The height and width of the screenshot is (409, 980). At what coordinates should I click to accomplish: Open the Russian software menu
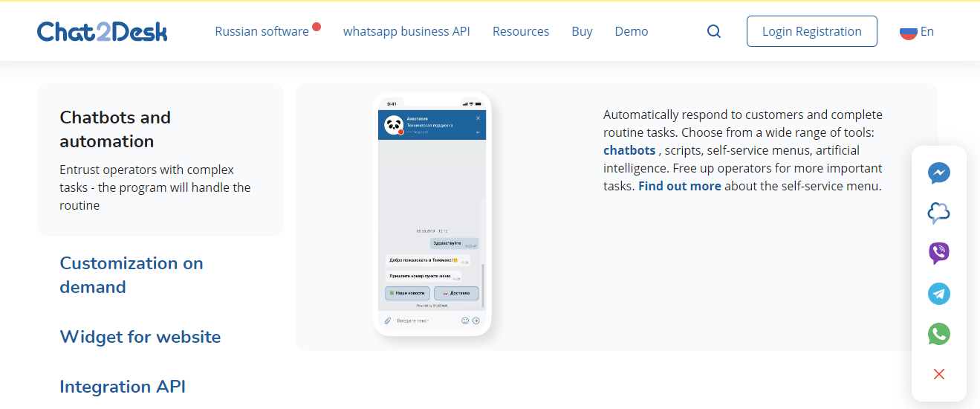click(x=262, y=31)
